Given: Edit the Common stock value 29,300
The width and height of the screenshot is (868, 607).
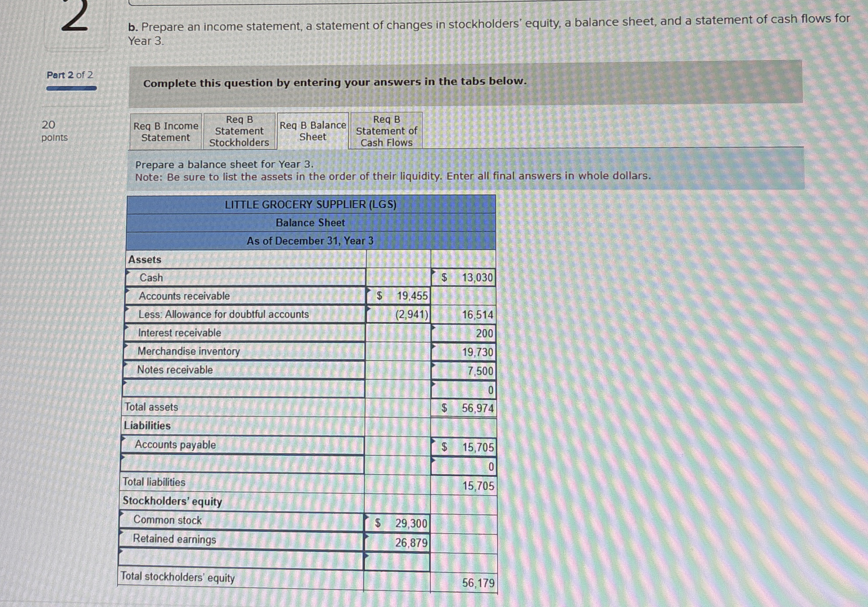Looking at the screenshot, I should pyautogui.click(x=398, y=523).
